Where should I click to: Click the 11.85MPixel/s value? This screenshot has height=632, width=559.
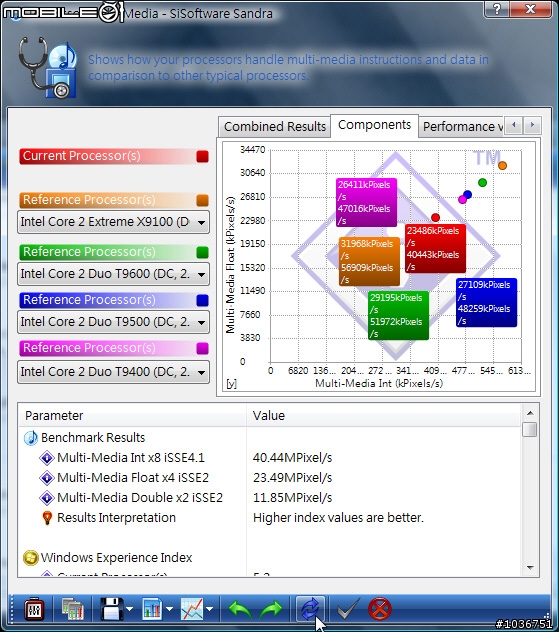(293, 498)
